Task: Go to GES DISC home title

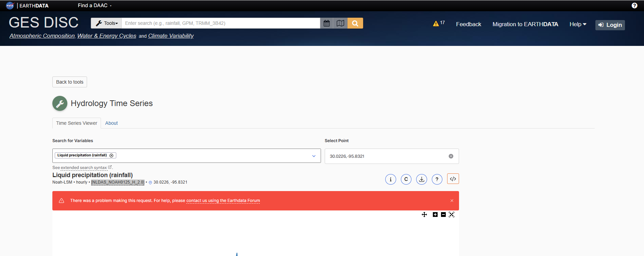Action: coord(44,22)
